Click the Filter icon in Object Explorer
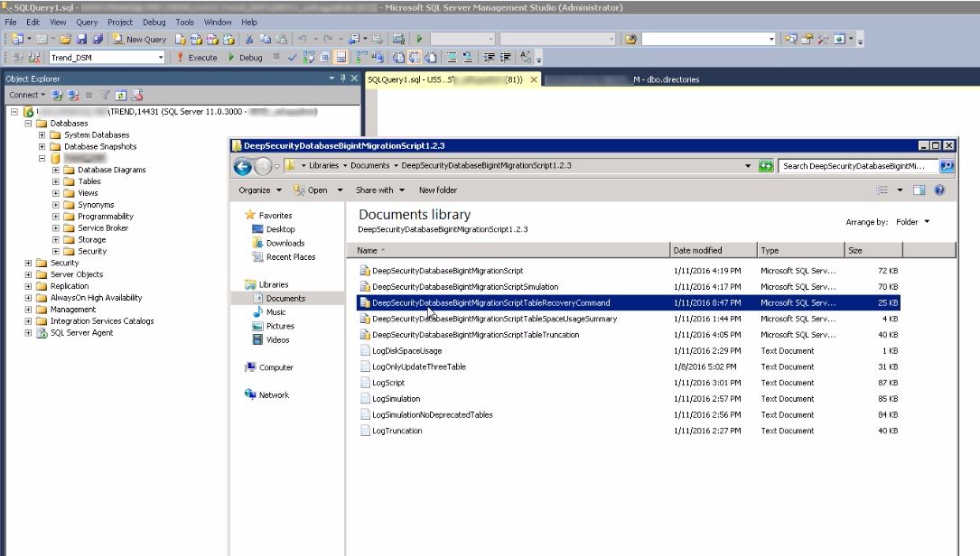 [105, 95]
